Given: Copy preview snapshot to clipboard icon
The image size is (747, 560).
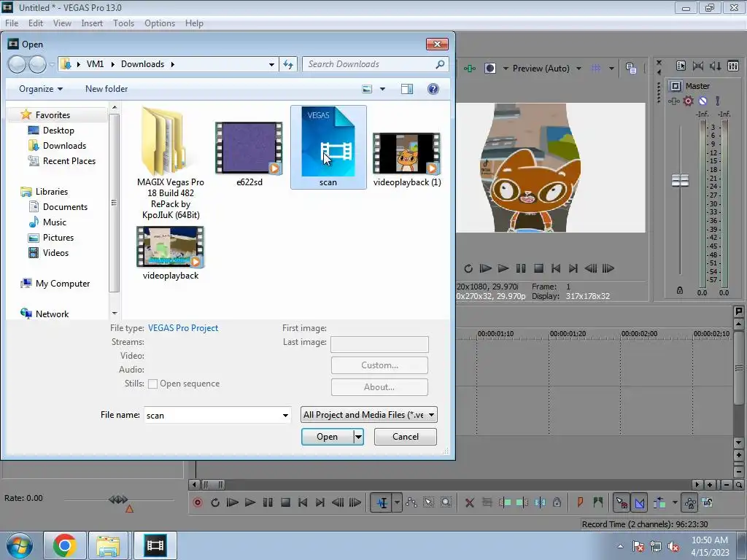Looking at the screenshot, I should coord(631,68).
